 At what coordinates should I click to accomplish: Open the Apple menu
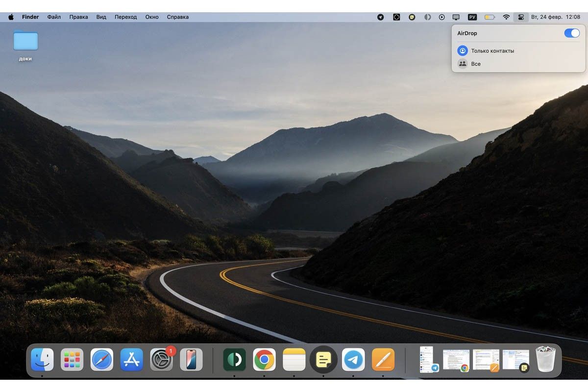click(x=11, y=17)
